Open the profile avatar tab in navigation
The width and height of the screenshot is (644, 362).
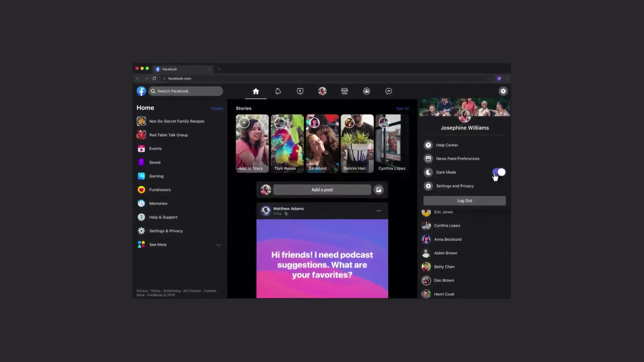(x=322, y=91)
